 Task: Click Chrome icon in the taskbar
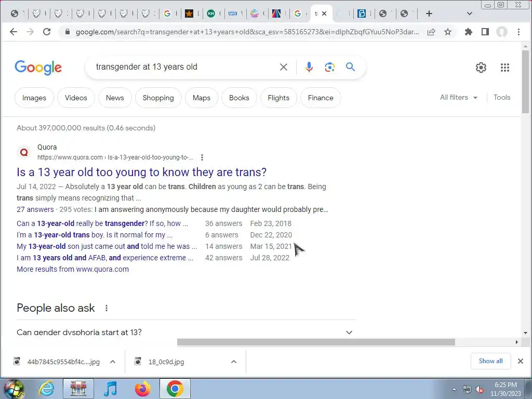coord(175,389)
